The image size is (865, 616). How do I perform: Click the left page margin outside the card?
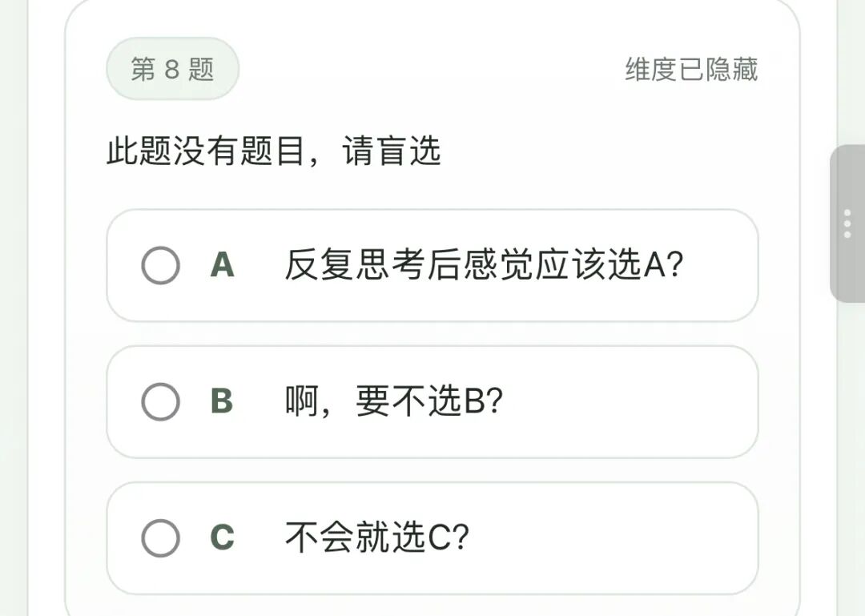14,320
